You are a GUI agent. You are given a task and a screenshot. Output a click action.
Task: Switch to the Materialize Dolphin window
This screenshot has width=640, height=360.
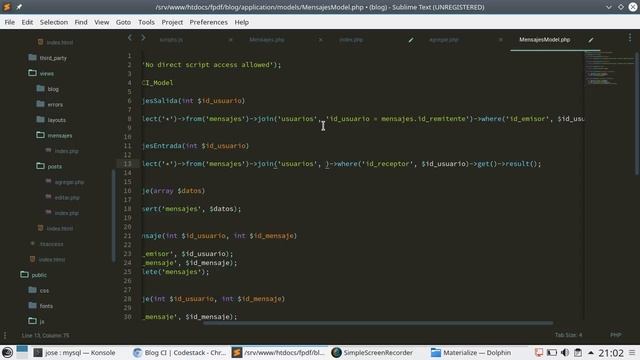click(x=471, y=353)
